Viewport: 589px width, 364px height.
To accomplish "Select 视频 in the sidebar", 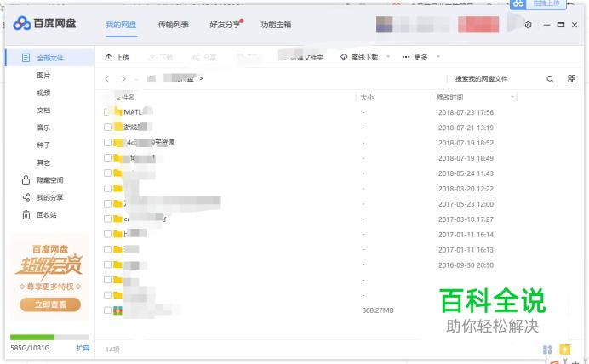I will (x=43, y=93).
